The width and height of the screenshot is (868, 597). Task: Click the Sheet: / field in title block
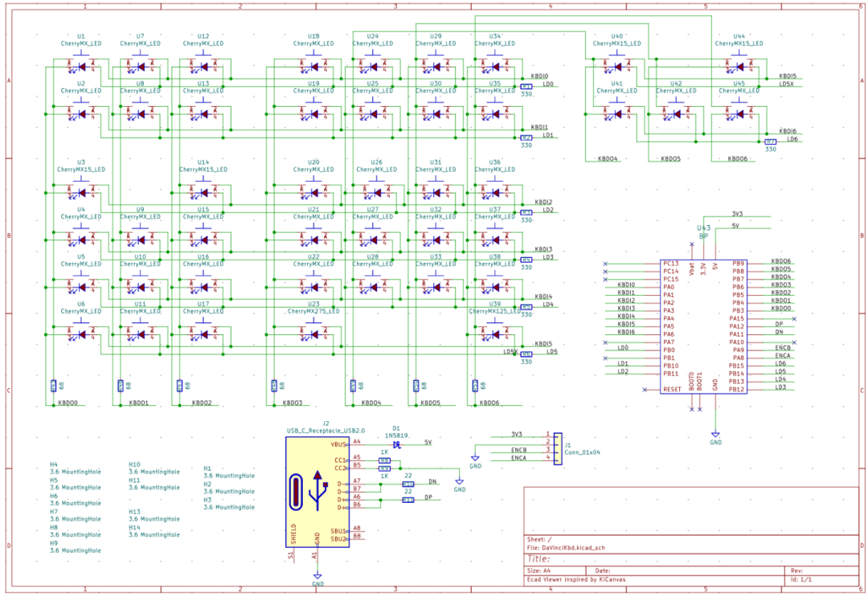[539, 539]
